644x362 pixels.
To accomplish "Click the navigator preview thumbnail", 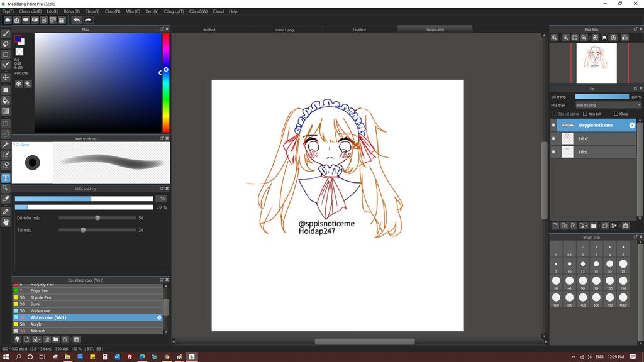I will pyautogui.click(x=596, y=63).
